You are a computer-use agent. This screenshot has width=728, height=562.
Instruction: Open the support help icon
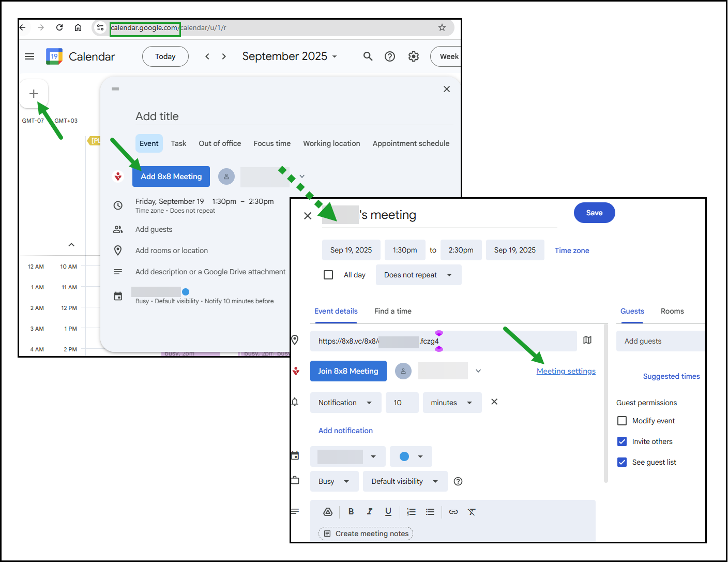[390, 56]
